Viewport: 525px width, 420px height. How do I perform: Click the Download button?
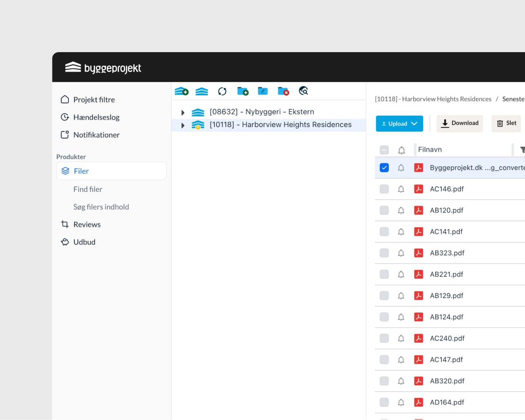(460, 123)
